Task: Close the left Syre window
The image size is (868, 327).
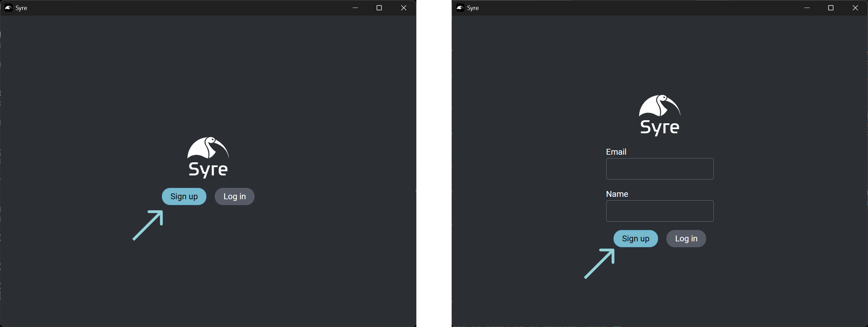Action: [x=404, y=8]
